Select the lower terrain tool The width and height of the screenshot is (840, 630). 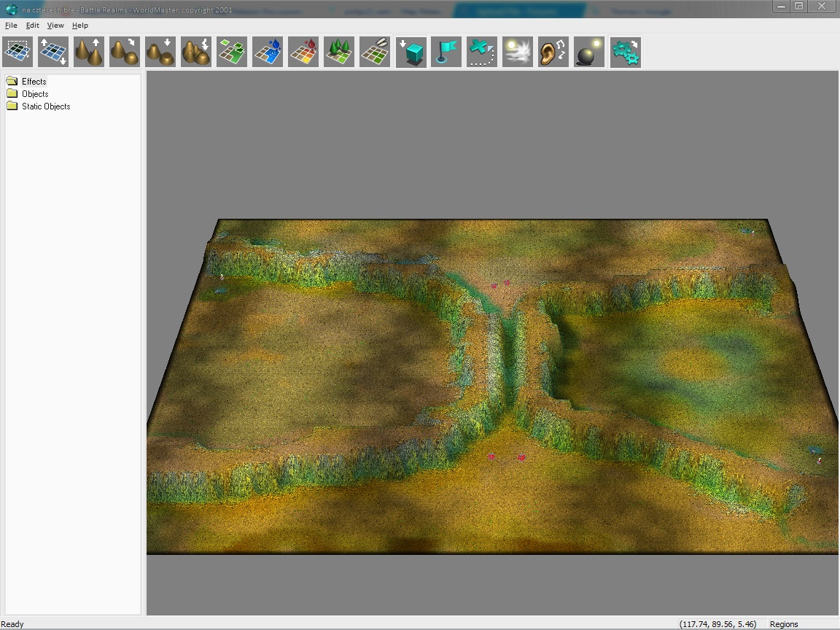(160, 52)
